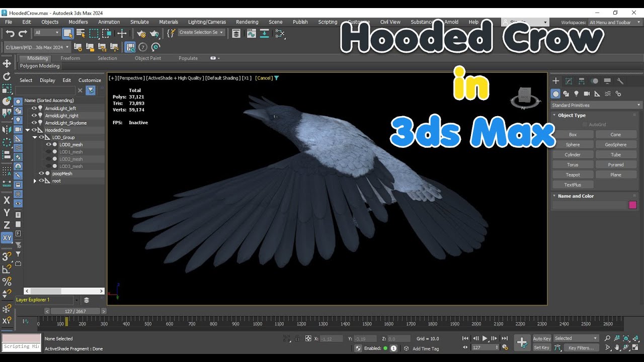Viewport: 644px width, 362px height.
Task: Open the Create Selection Set dropdown
Action: pos(201,33)
